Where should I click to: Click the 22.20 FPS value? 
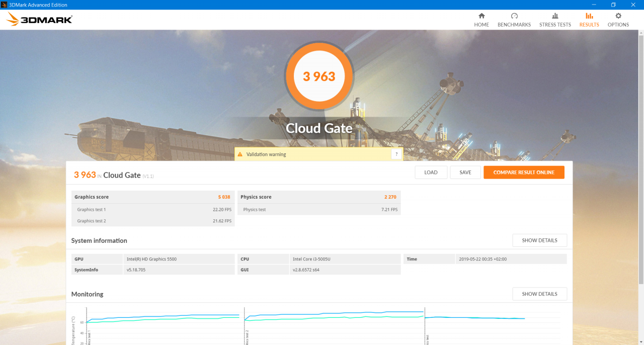(x=222, y=209)
